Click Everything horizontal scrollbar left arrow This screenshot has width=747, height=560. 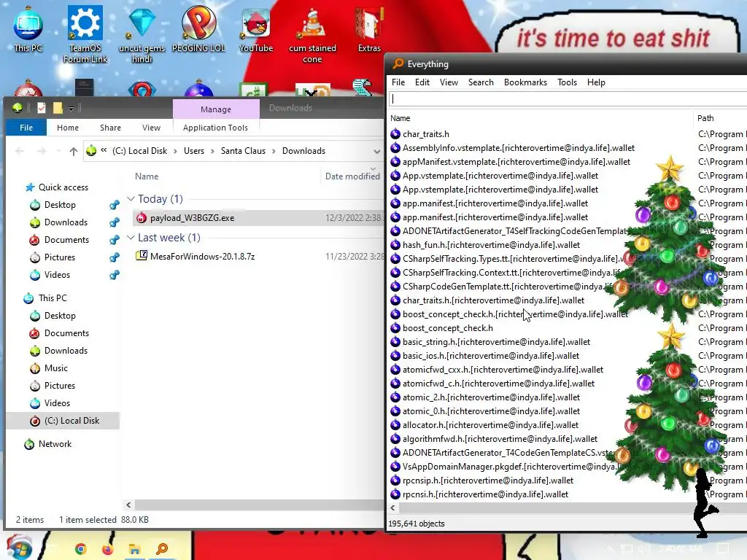point(392,508)
